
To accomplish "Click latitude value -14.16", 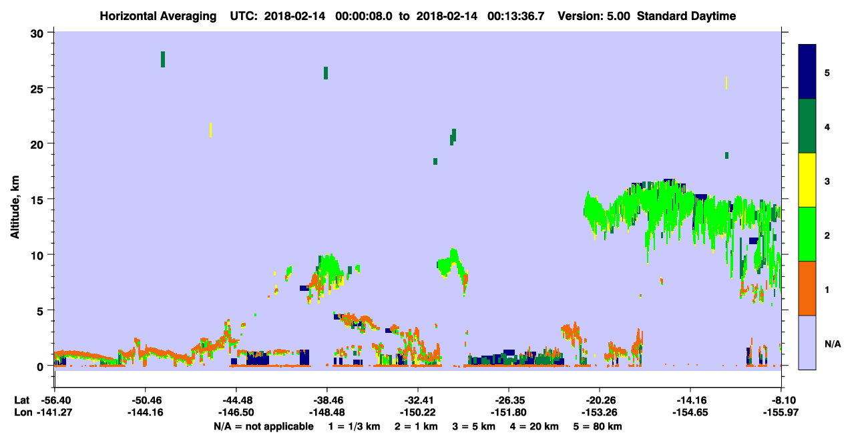I will pyautogui.click(x=690, y=400).
